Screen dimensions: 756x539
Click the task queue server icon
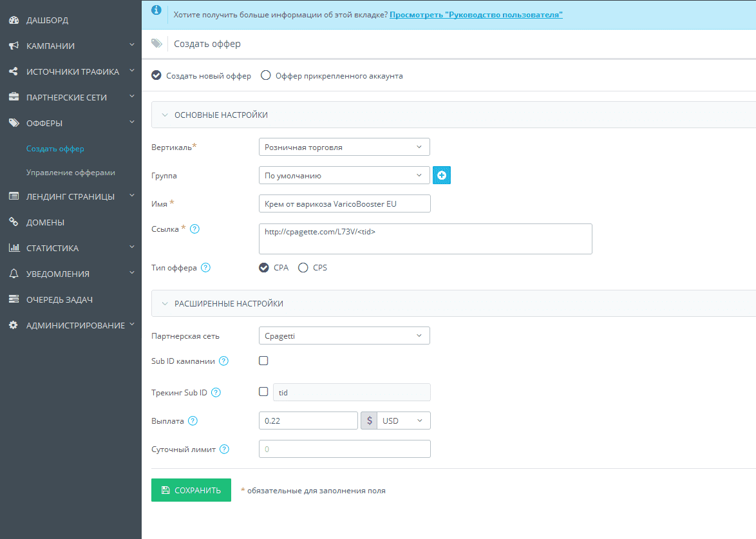coord(14,299)
